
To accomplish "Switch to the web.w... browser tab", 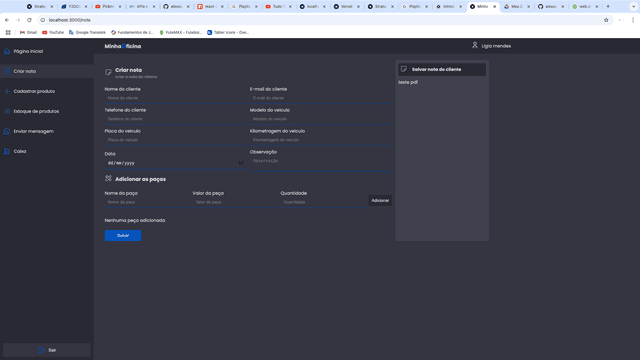I will pyautogui.click(x=585, y=7).
